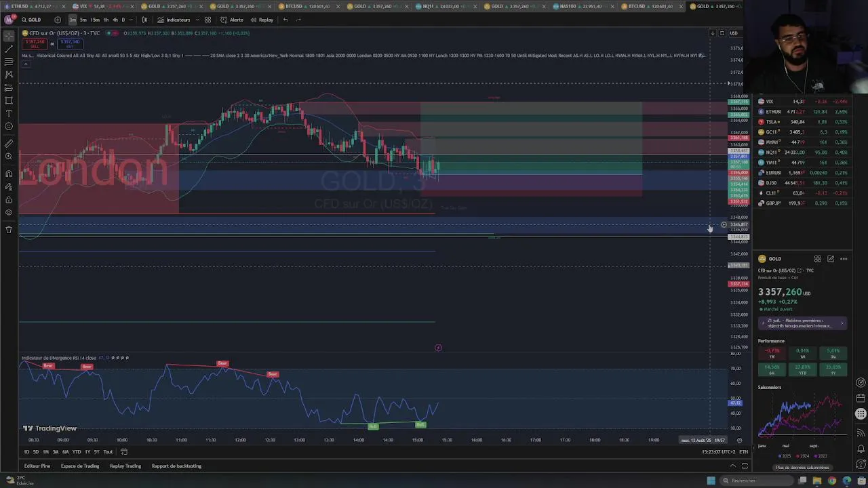Viewport: 868px width, 488px height.
Task: Open the Matières premières news item
Action: (802, 323)
